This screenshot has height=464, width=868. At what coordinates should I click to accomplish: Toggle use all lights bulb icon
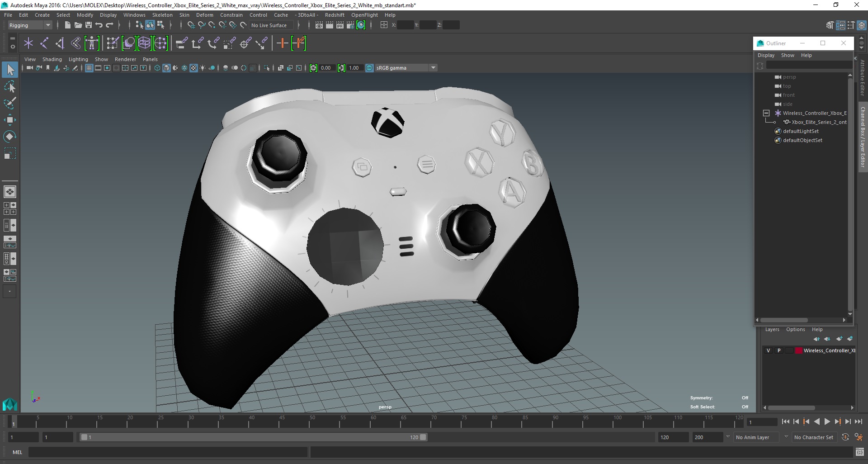(203, 68)
